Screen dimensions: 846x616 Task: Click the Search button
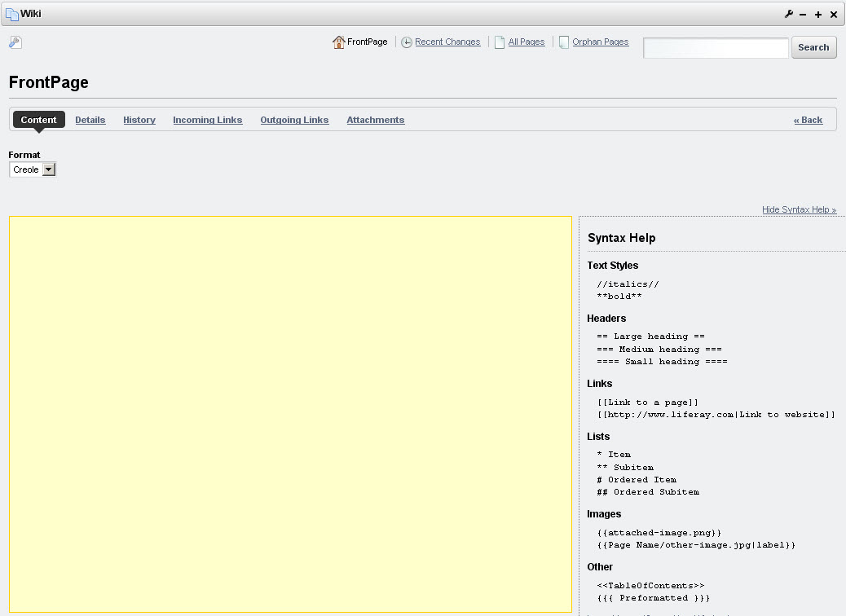(813, 47)
